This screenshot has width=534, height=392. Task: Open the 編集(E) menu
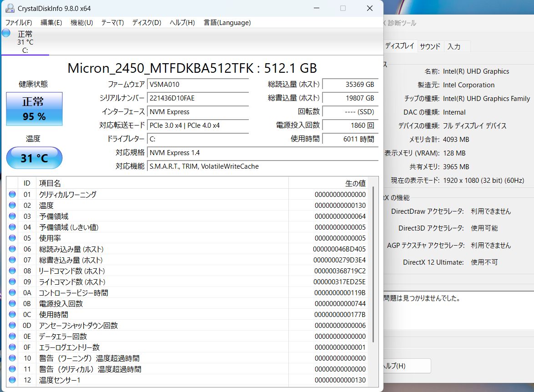[x=51, y=22]
